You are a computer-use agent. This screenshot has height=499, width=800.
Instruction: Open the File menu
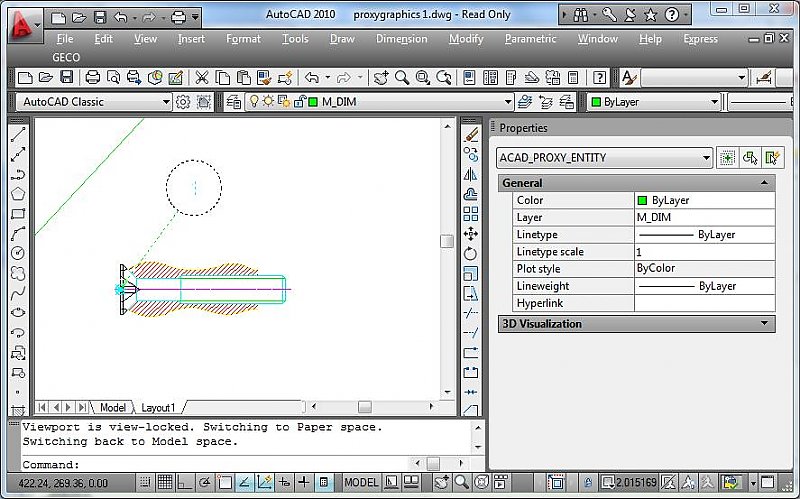(x=65, y=39)
